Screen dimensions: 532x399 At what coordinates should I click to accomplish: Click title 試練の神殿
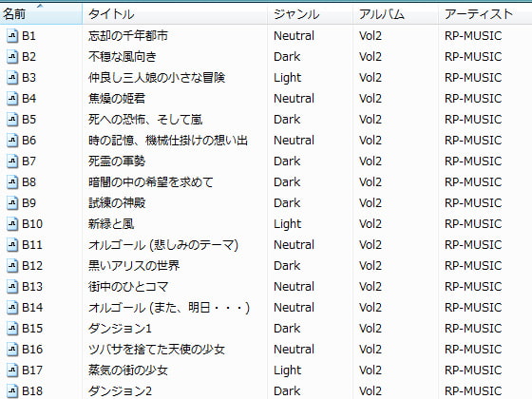coord(117,203)
